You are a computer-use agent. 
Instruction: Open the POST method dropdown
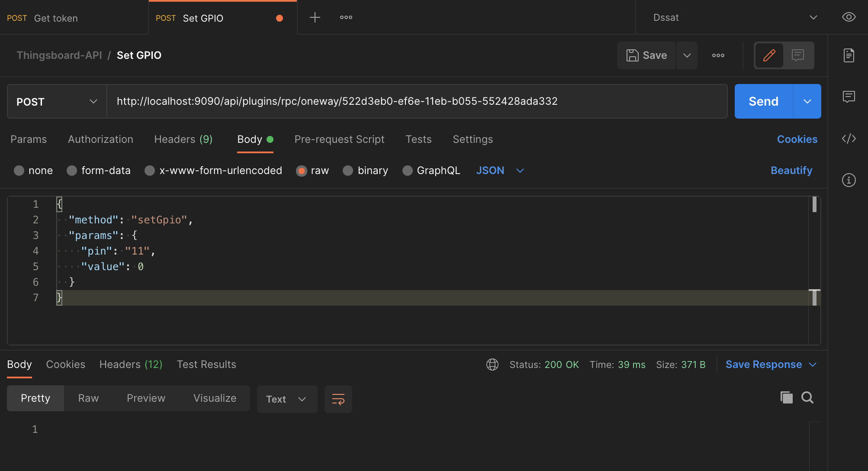(57, 102)
